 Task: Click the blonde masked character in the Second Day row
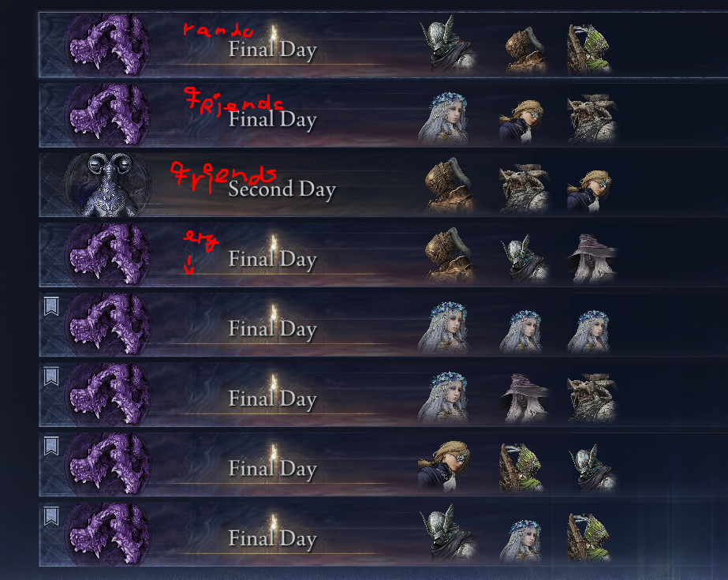coord(590,190)
